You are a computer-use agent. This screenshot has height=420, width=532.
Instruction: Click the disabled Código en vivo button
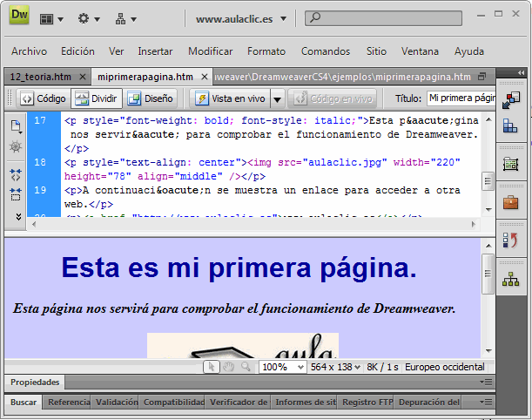point(333,98)
